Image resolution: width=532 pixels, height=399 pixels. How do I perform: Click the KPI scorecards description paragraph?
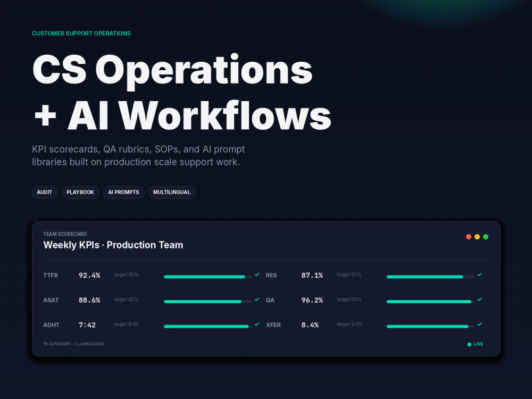point(138,155)
